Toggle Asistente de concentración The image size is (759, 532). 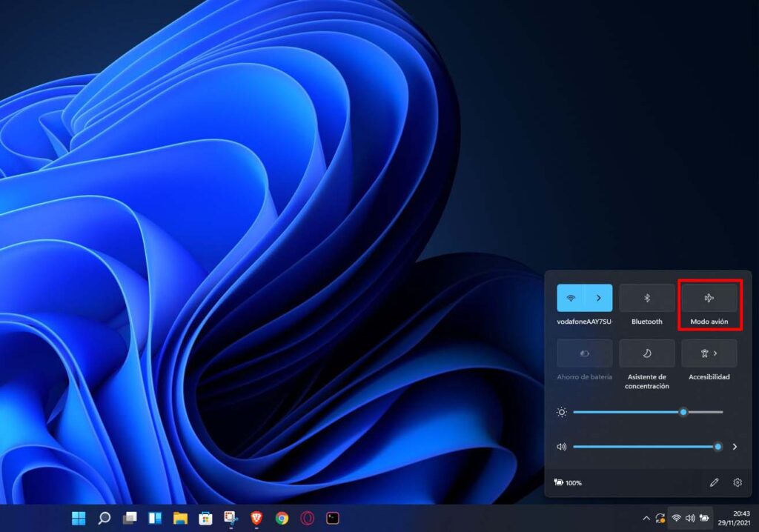click(646, 353)
